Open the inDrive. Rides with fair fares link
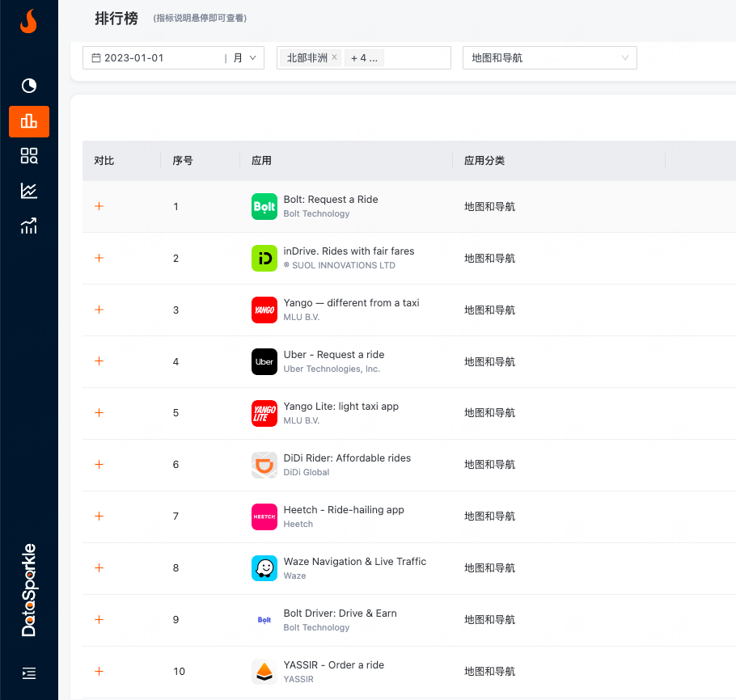736x700 pixels. point(349,251)
